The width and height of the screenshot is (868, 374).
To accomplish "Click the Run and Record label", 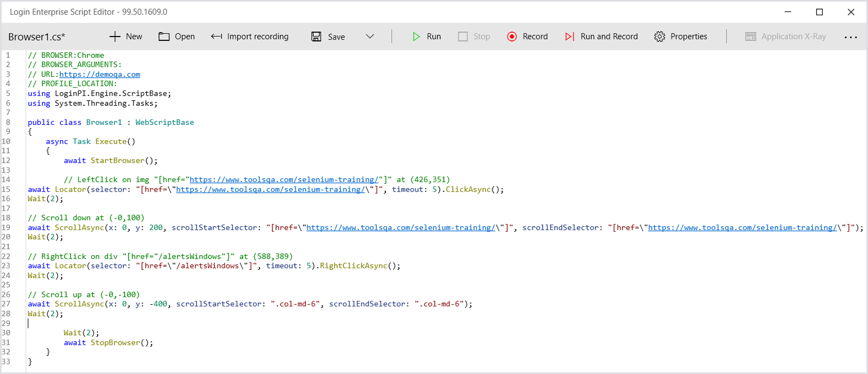I will pos(609,37).
